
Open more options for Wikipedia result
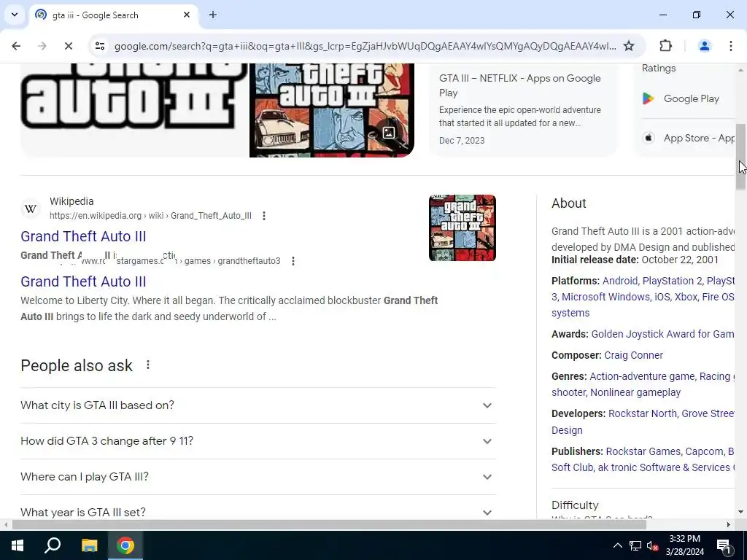coord(264,216)
